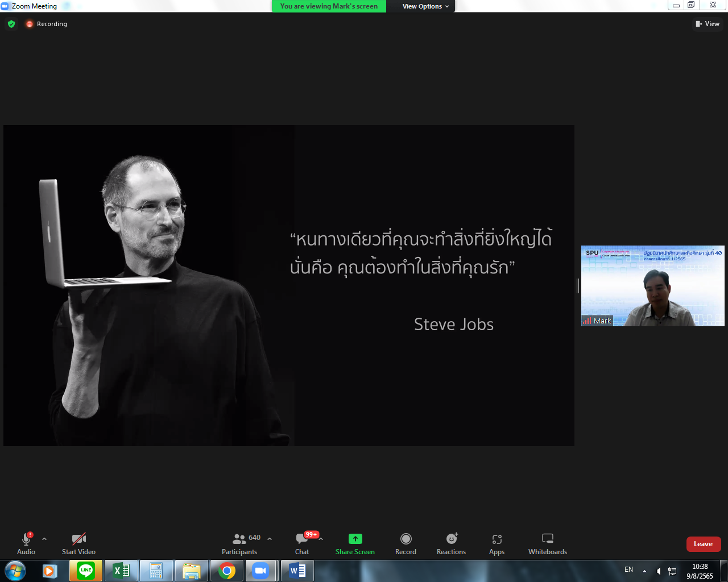Screen dimensions: 728x582
Task: Open the Participants list
Action: [240, 543]
